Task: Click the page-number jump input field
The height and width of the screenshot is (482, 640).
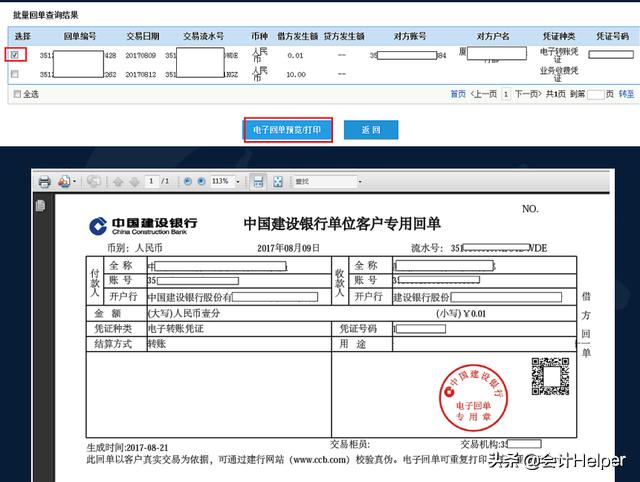Action: tap(596, 95)
